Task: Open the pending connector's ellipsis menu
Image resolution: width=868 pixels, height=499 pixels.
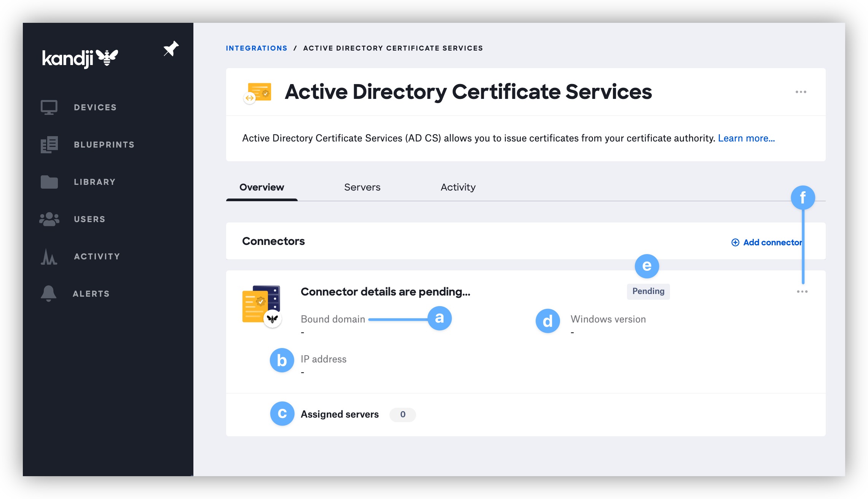Action: [x=802, y=291]
